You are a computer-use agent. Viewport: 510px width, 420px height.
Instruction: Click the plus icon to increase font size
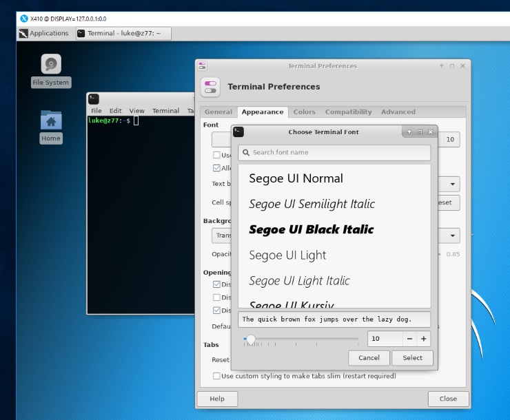423,339
